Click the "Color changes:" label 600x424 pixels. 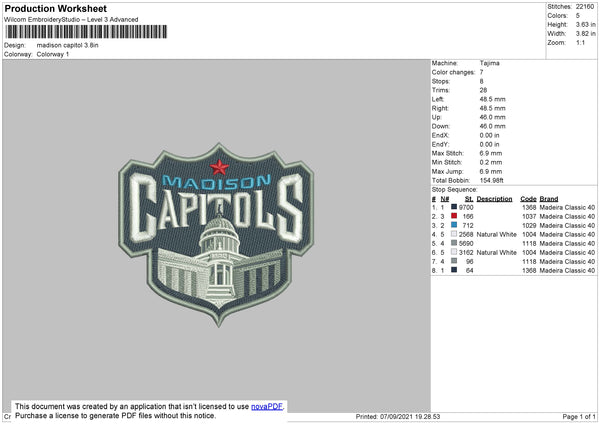point(453,72)
